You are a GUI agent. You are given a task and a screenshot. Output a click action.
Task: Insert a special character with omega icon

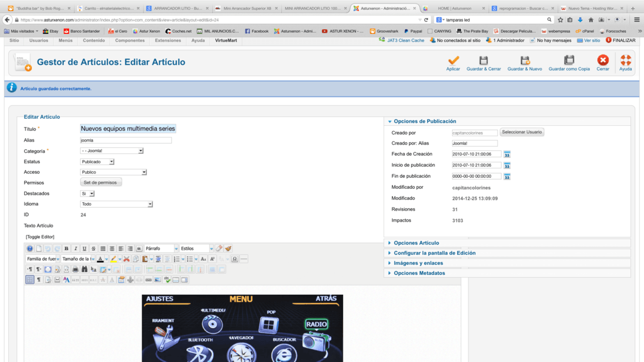point(235,259)
